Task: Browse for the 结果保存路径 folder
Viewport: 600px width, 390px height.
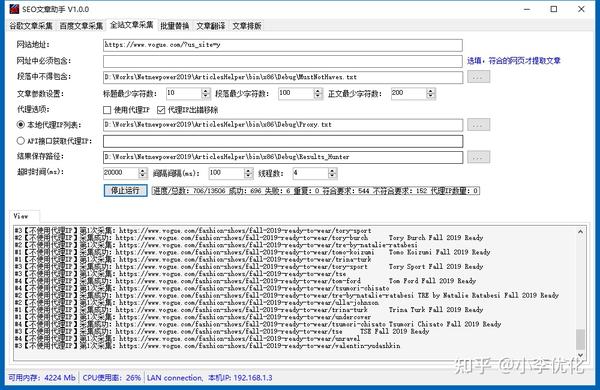Action: click(x=478, y=157)
